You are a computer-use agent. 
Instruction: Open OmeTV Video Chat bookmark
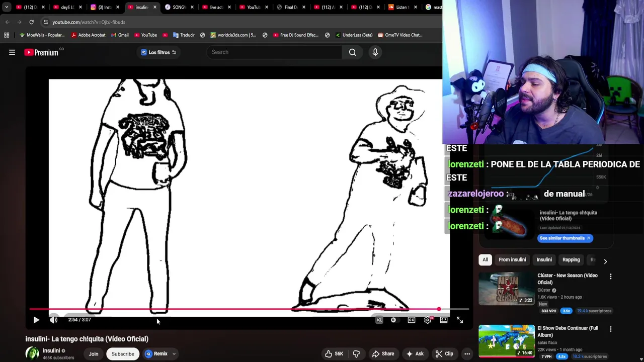[399, 35]
